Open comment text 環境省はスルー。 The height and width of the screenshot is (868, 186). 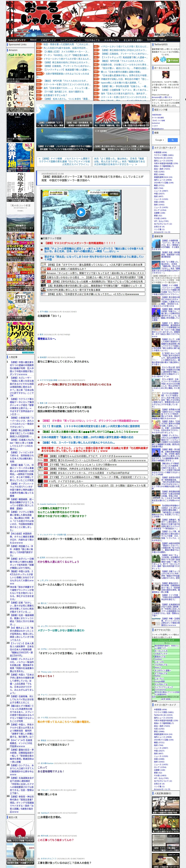click(47, 339)
